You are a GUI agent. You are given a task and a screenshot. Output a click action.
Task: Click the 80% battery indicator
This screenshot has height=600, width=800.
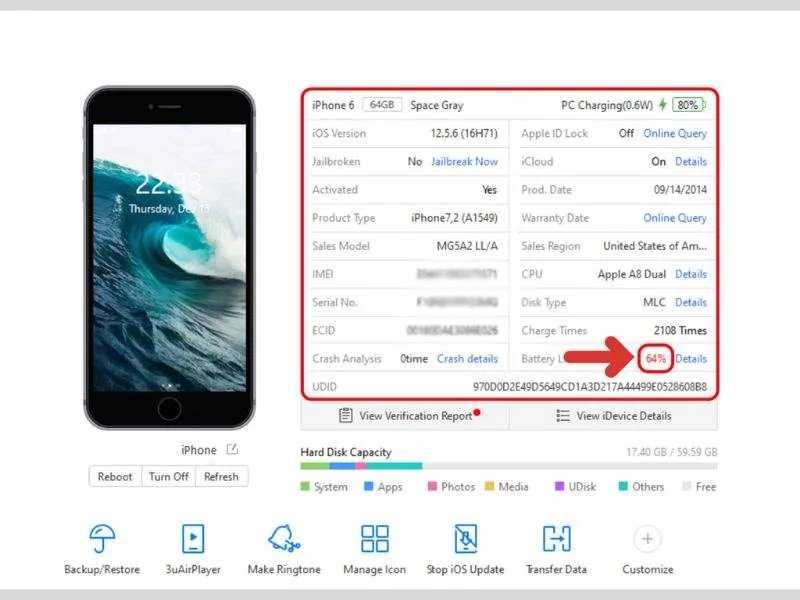point(688,105)
